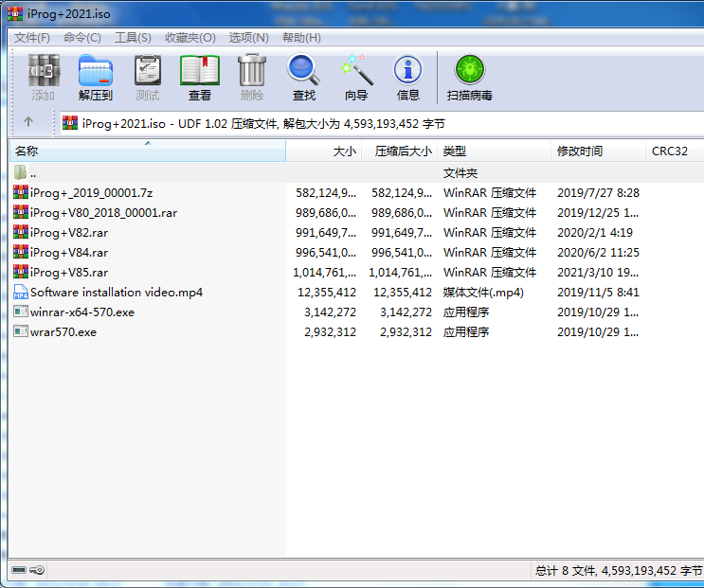Image resolution: width=704 pixels, height=588 pixels.
Task: Click the Add (添加) toolbar icon
Action: coord(43,70)
